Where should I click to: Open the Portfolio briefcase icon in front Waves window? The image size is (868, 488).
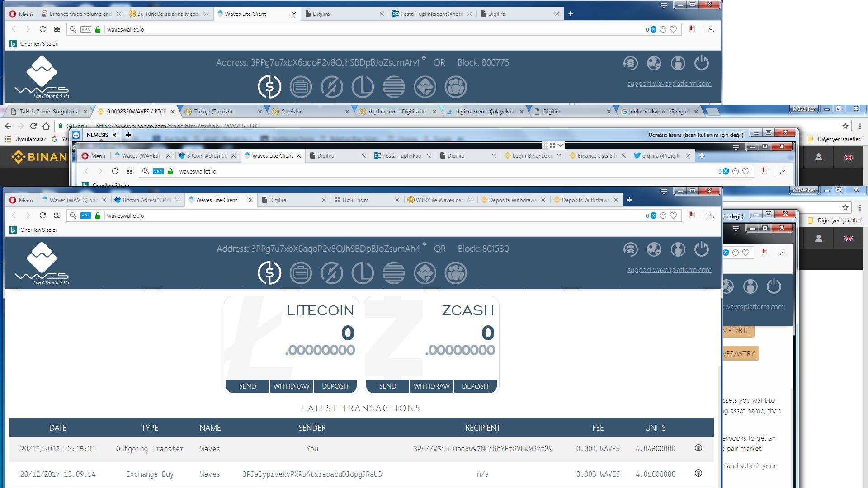click(x=301, y=273)
